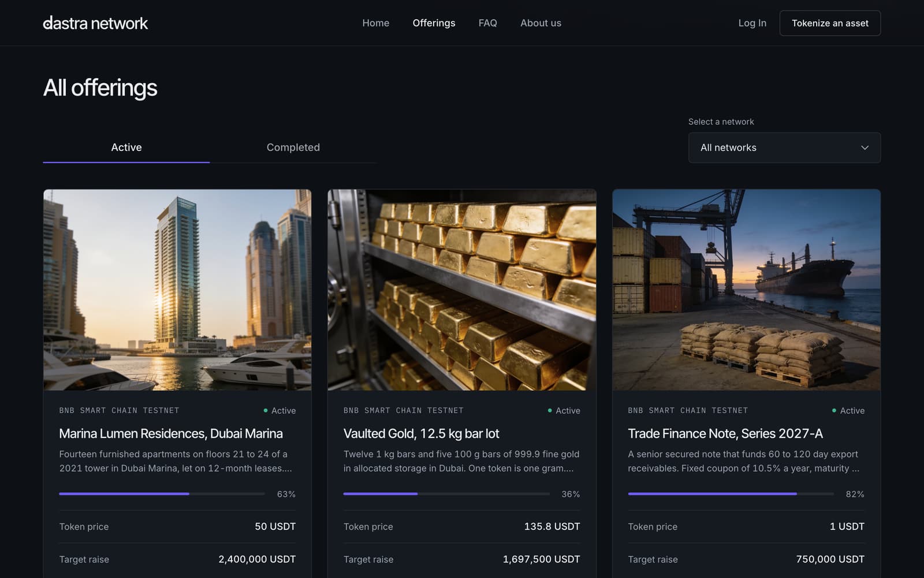Switch to the Completed tab
Screen dimensions: 924x578
pyautogui.click(x=293, y=147)
